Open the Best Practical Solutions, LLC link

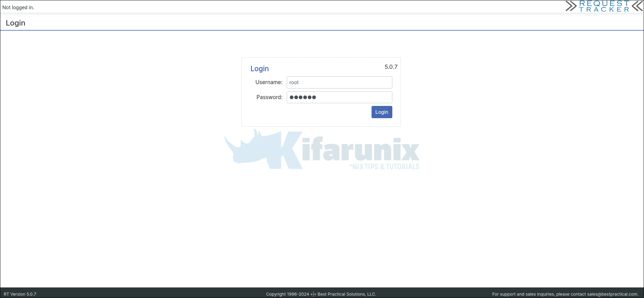(x=347, y=294)
